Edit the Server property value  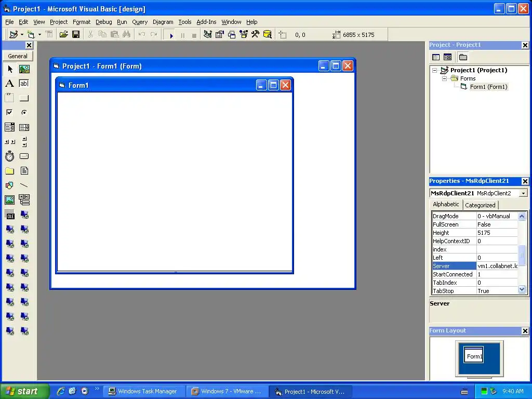497,266
